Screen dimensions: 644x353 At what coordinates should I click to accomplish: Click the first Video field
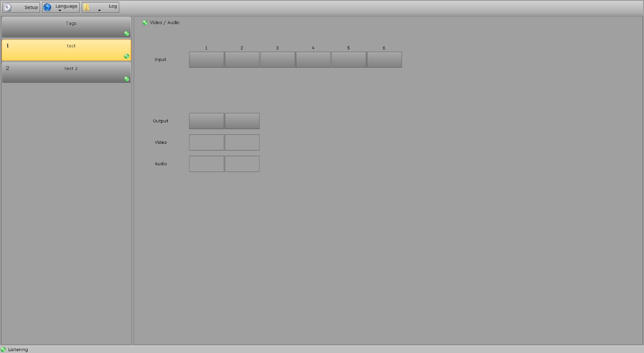point(207,142)
